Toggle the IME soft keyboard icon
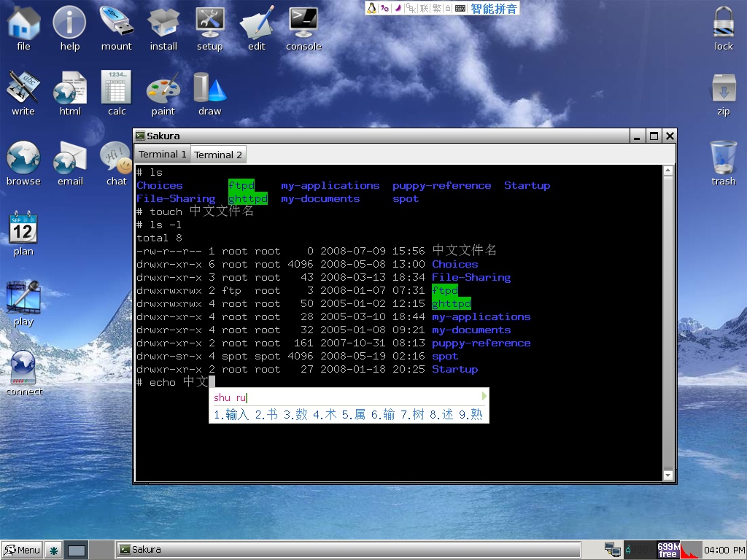 coord(460,8)
